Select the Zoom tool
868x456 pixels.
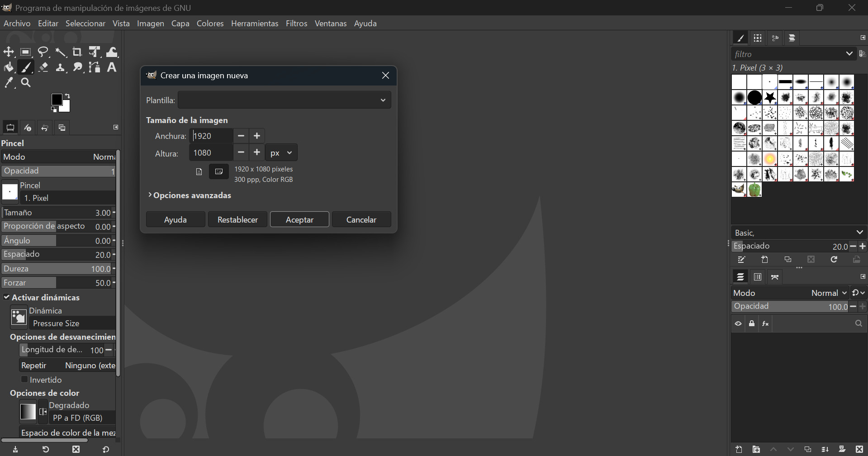point(26,82)
